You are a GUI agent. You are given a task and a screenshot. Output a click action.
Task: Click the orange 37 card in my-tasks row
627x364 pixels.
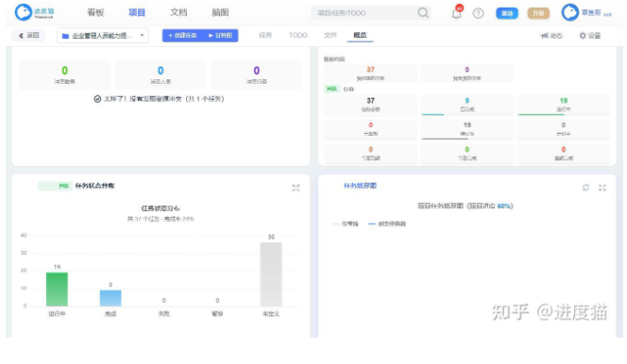point(371,73)
